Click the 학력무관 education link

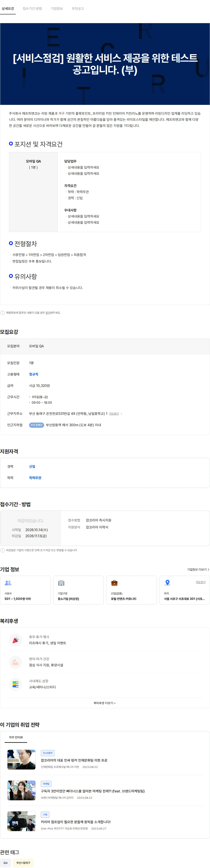coord(35,478)
